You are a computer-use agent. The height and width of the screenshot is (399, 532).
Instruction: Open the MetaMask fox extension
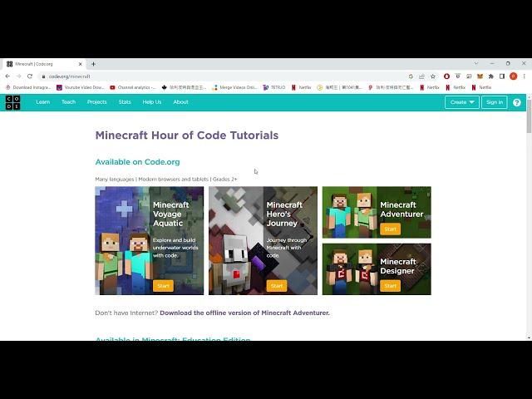(480, 76)
